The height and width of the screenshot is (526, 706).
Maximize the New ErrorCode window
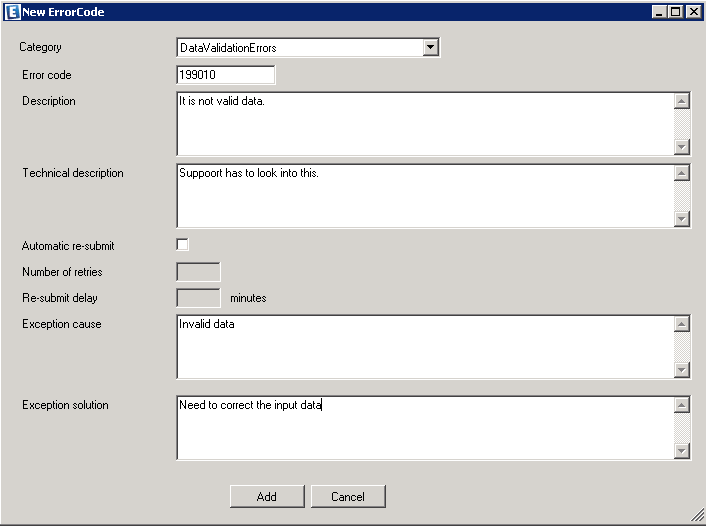coord(676,12)
